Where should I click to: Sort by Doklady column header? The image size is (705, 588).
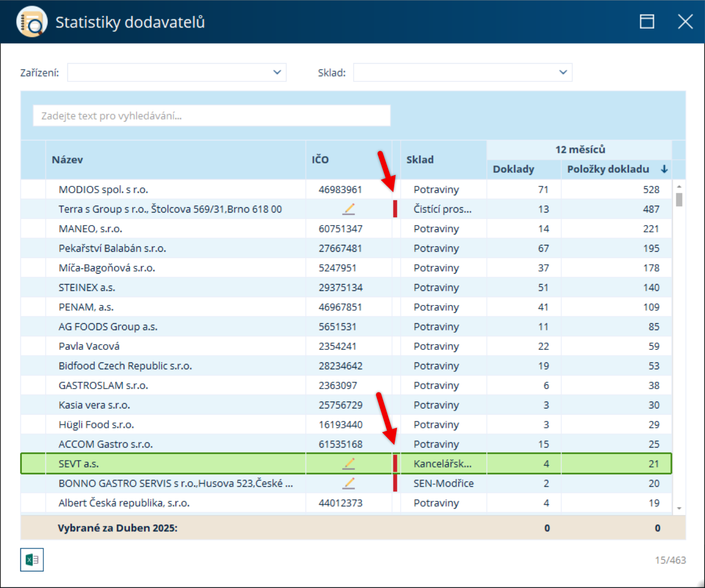pyautogui.click(x=524, y=169)
